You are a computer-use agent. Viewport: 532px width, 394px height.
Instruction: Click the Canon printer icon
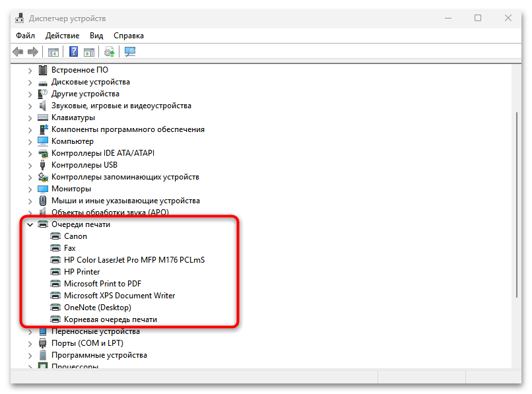(55, 236)
